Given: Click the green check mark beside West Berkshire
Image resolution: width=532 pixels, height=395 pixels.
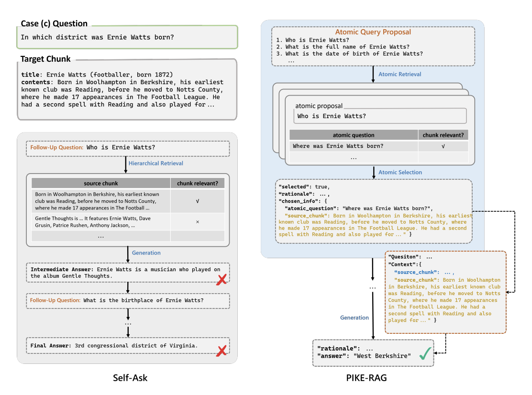Looking at the screenshot, I should pyautogui.click(x=425, y=353).
